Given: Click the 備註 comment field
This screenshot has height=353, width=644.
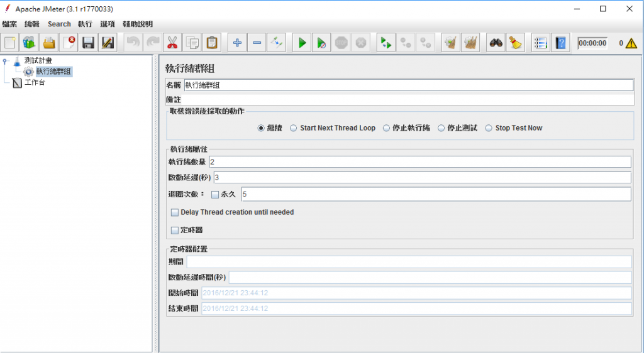Looking at the screenshot, I should 409,100.
